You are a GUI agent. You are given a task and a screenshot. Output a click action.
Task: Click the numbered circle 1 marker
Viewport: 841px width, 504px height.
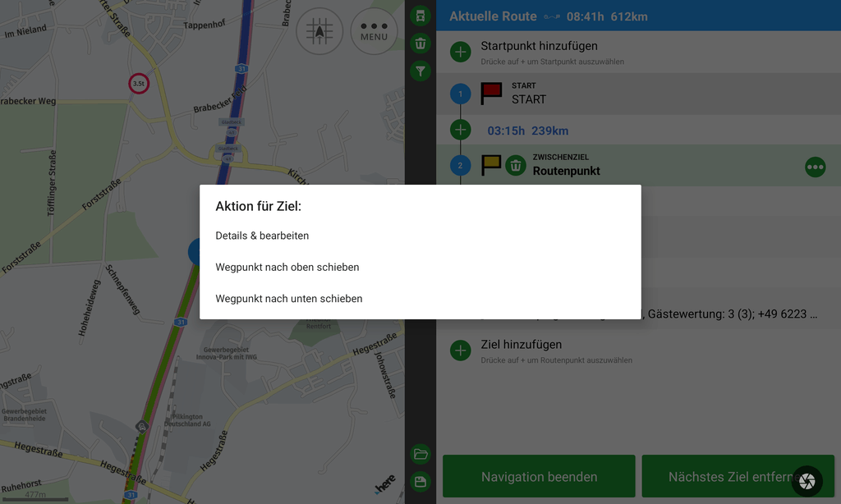click(x=460, y=94)
